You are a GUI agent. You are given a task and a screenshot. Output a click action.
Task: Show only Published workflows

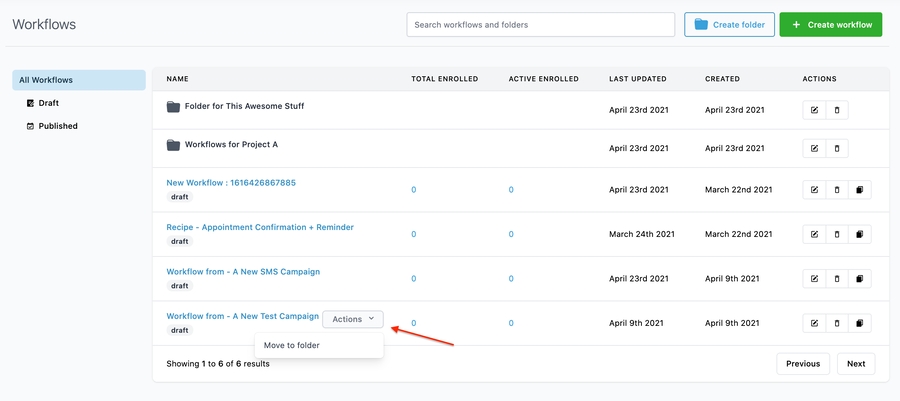tap(57, 126)
